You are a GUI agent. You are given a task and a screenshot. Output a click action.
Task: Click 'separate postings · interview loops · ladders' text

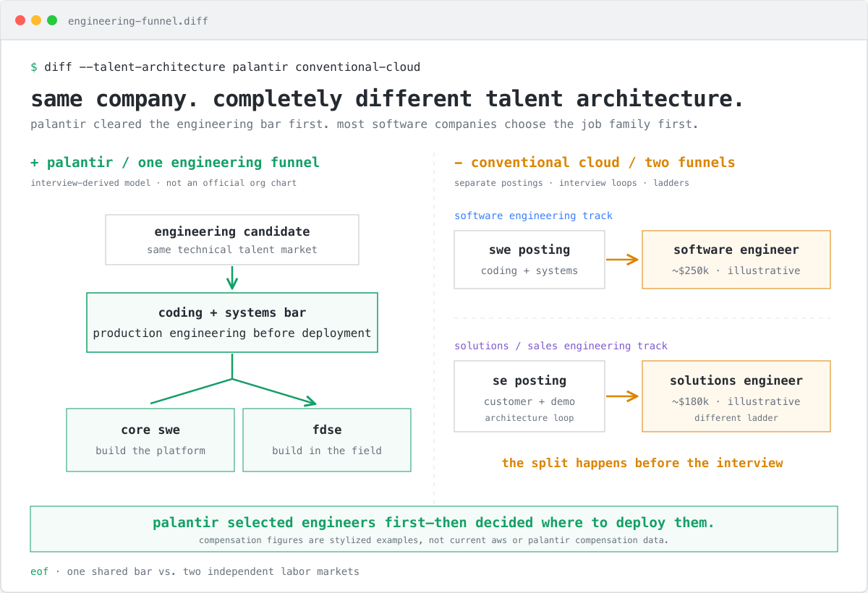click(571, 183)
